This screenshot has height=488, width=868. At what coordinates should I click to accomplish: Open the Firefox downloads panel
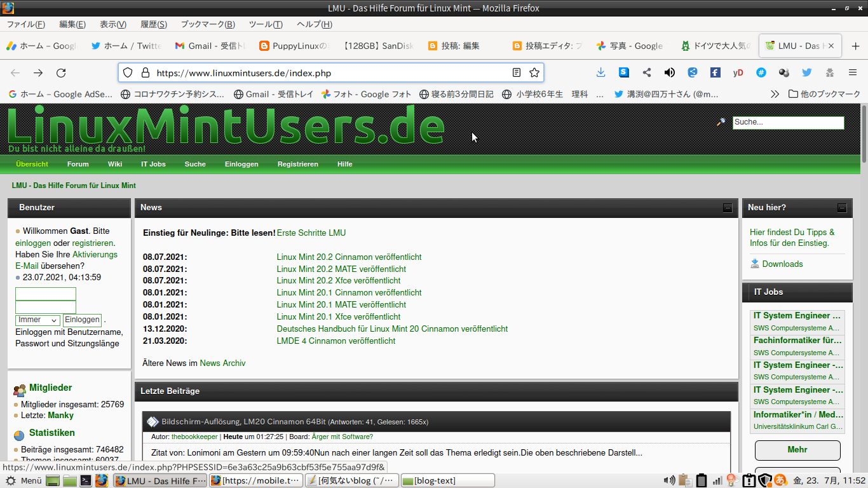coord(600,72)
